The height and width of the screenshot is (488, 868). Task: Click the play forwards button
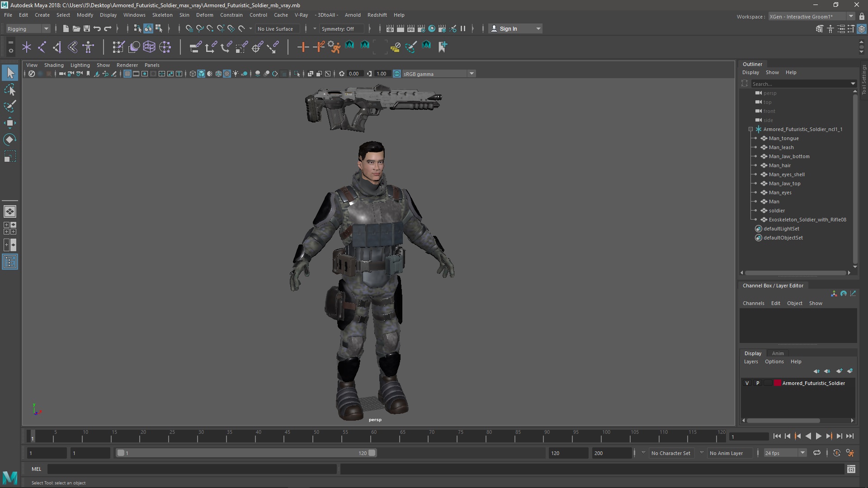(x=818, y=436)
